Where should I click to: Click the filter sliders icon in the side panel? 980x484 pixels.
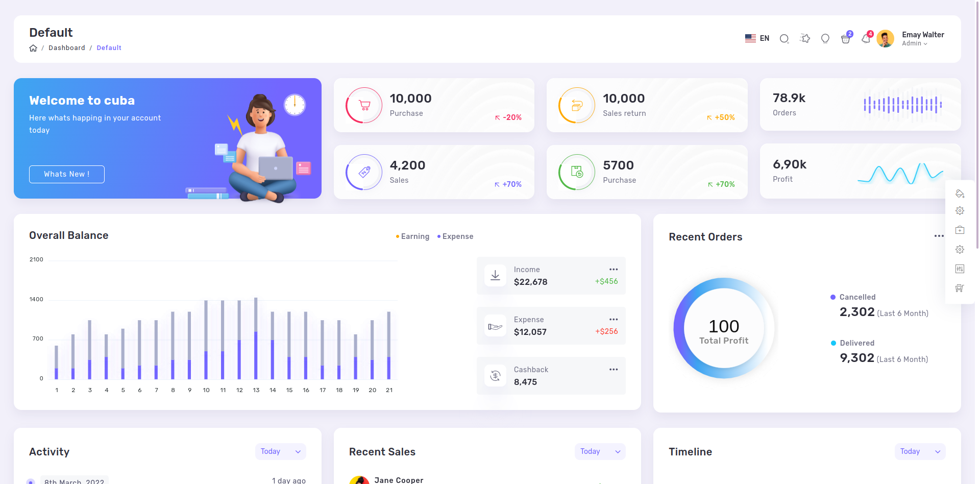(x=960, y=269)
